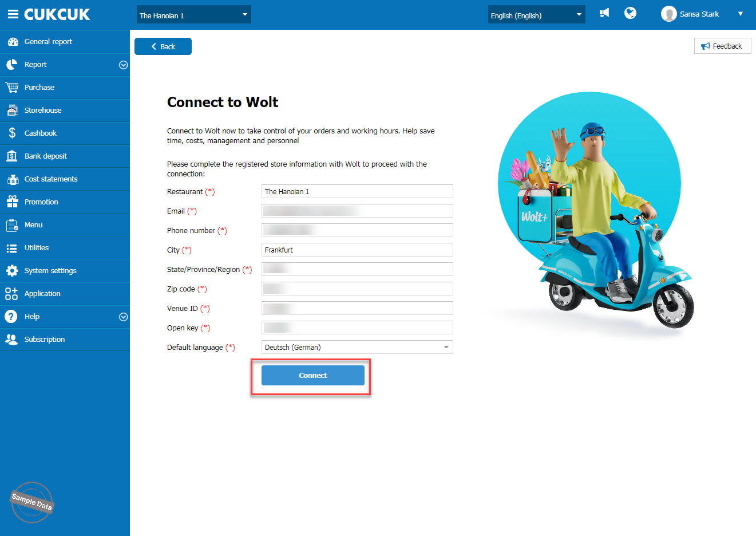Click the Cost statements icon
This screenshot has height=536, width=756.
(x=12, y=179)
